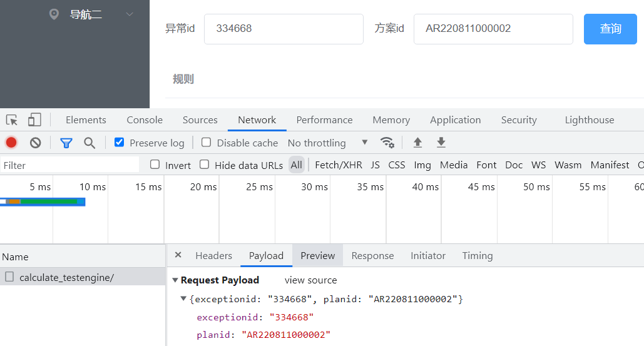Click the view source link

[x=310, y=280]
